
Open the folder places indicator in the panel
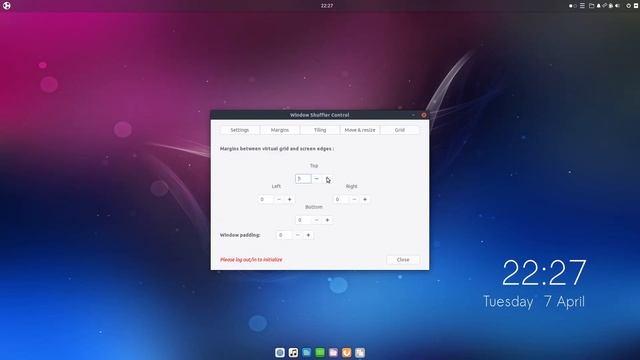coord(591,6)
